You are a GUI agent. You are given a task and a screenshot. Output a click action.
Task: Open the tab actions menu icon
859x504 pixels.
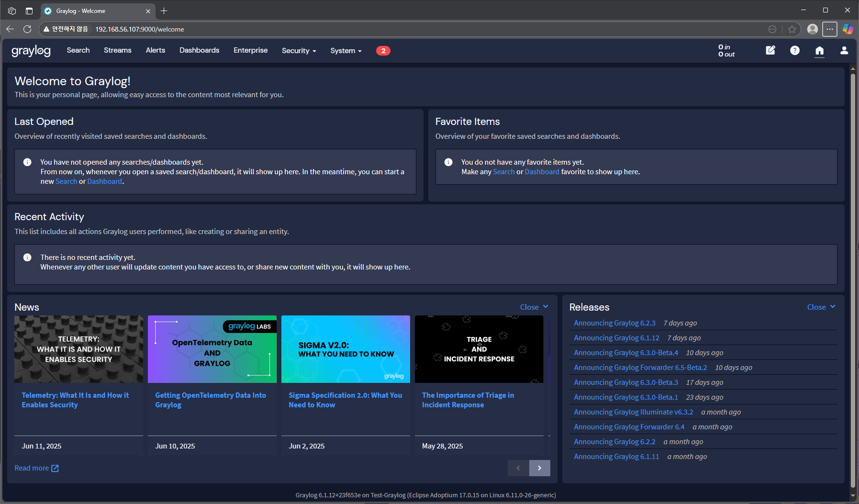tap(29, 11)
